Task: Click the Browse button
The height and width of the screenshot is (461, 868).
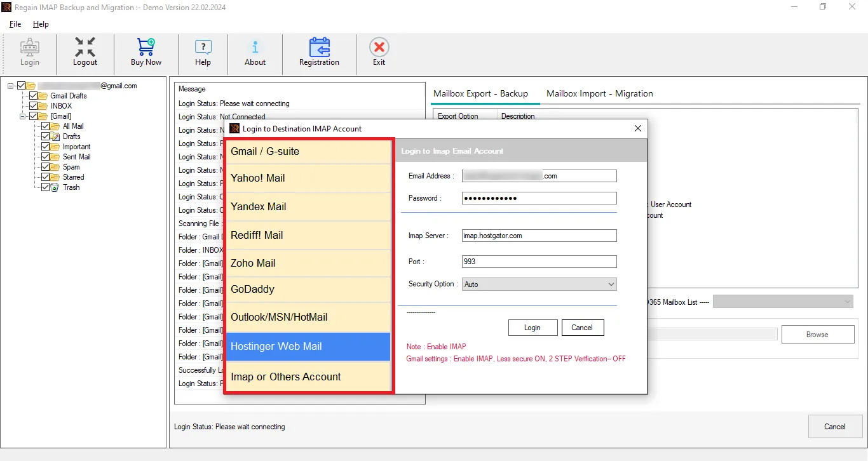Action: click(x=818, y=335)
